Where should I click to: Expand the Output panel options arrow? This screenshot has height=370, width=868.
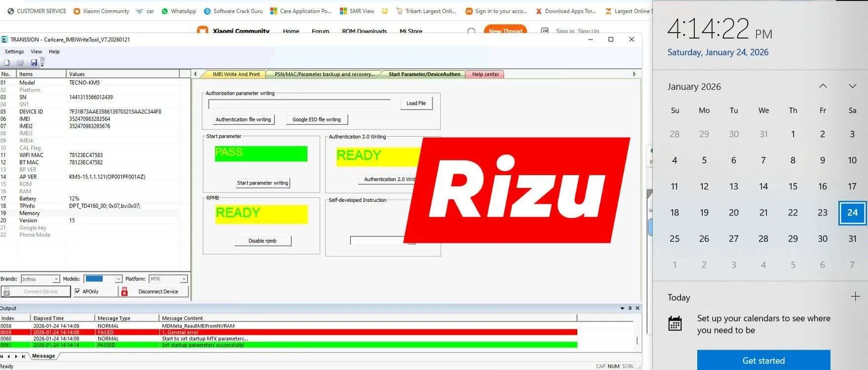click(622, 308)
